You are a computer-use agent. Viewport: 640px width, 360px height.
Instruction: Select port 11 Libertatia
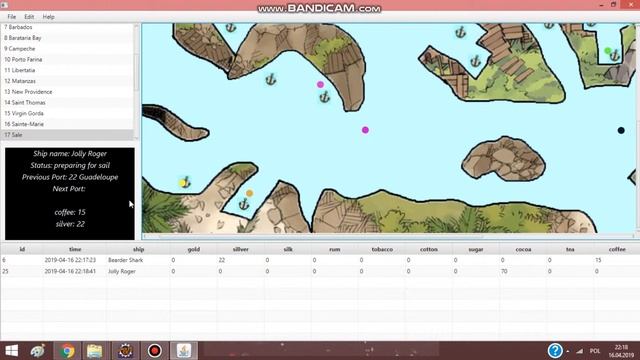[67, 70]
